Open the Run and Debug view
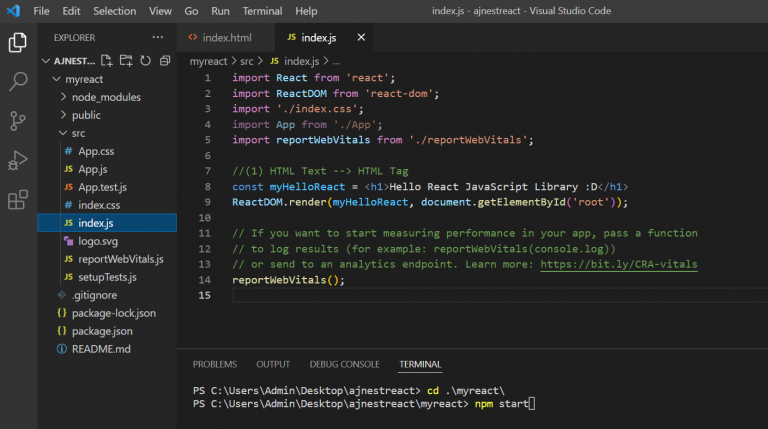768x429 pixels. pyautogui.click(x=17, y=160)
